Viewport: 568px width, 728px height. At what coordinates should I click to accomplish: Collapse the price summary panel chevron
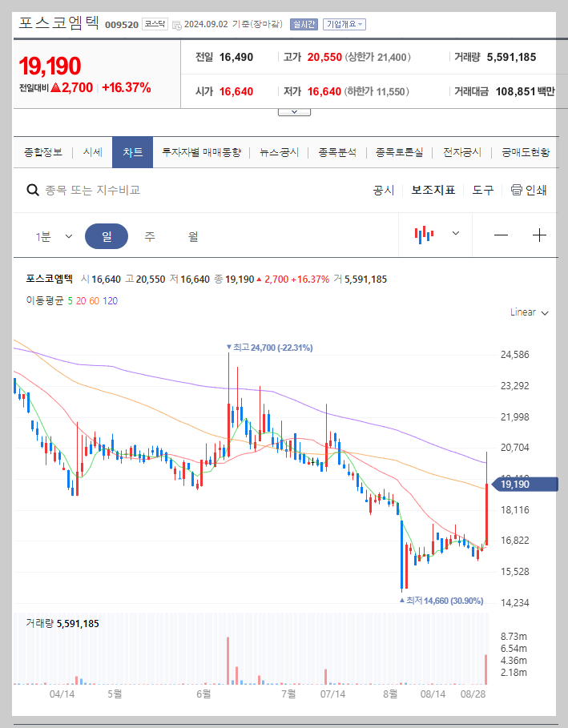pyautogui.click(x=293, y=111)
